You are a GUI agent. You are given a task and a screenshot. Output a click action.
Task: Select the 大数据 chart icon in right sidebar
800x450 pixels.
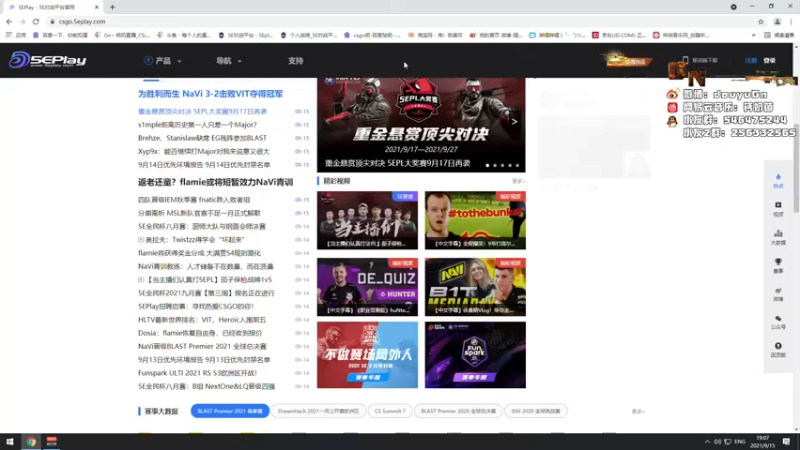pyautogui.click(x=778, y=238)
